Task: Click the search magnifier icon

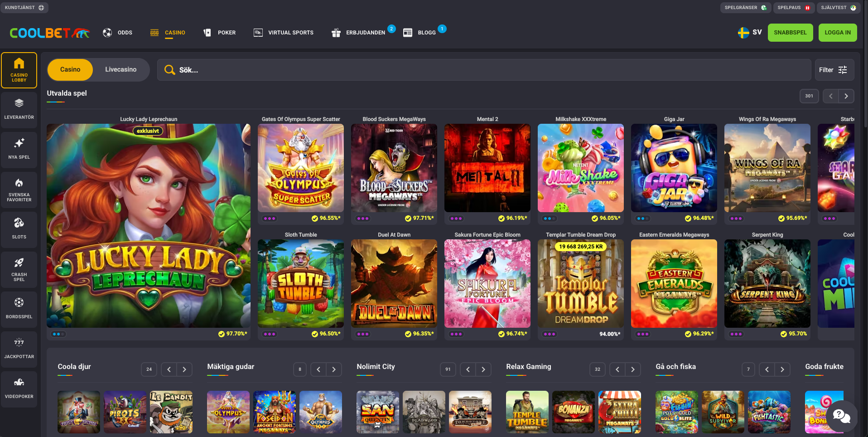Action: pos(169,70)
